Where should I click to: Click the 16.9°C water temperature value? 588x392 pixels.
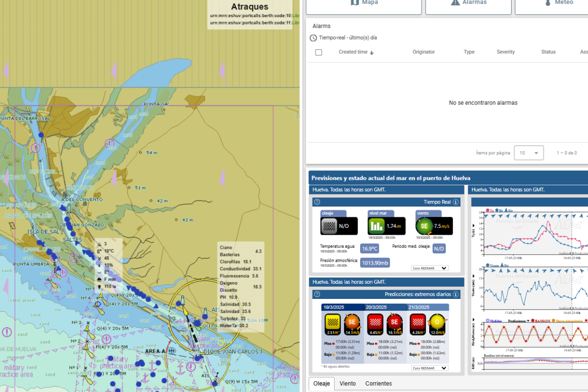369,248
